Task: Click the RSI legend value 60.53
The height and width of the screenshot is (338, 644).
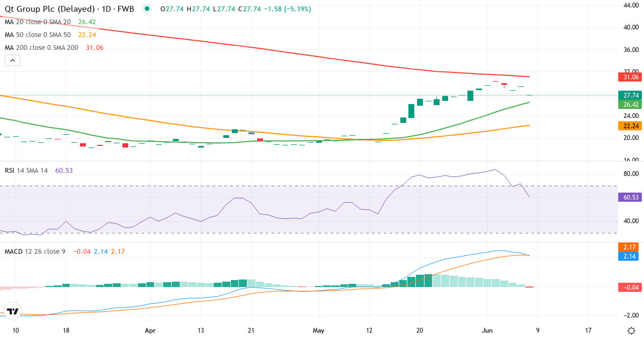Action: point(64,170)
